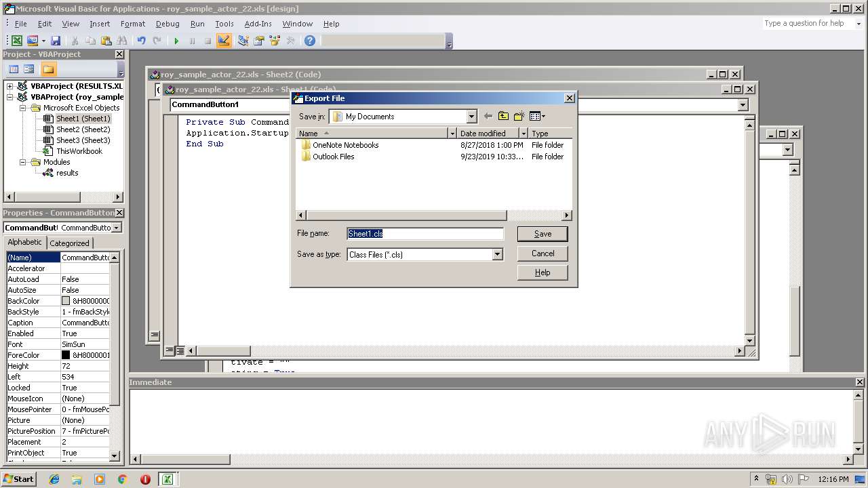This screenshot has width=868, height=488.
Task: Click the Excel taskbar button
Action: click(x=167, y=479)
